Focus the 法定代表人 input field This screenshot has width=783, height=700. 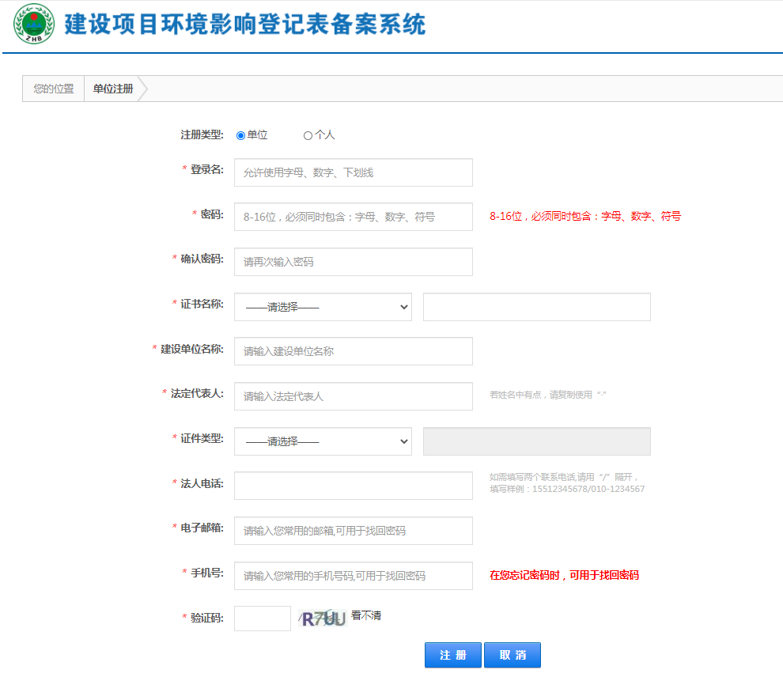pyautogui.click(x=353, y=396)
